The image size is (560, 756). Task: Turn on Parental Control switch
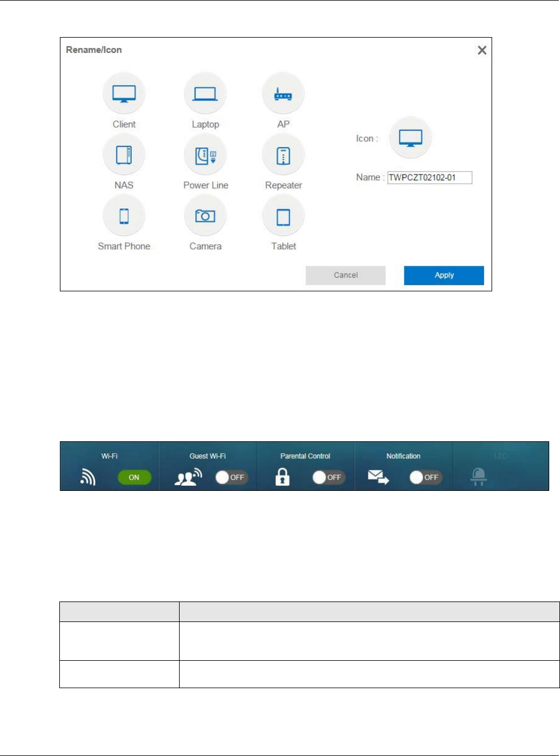[328, 477]
